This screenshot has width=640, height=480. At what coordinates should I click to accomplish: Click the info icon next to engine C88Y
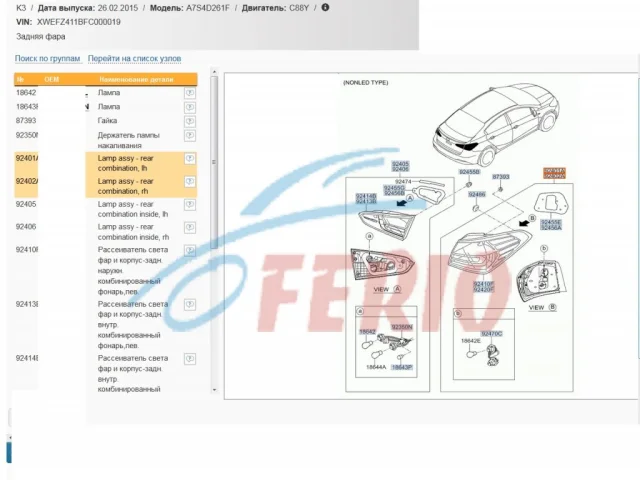pos(325,7)
